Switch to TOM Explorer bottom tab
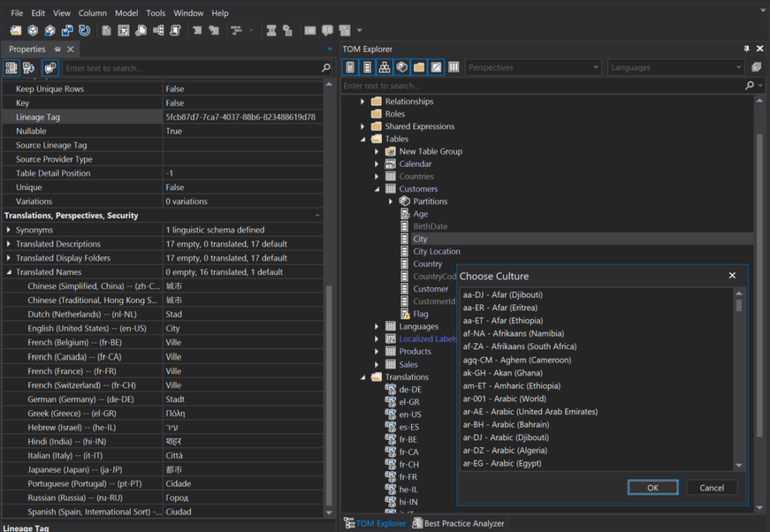The image size is (770, 532). 375,523
